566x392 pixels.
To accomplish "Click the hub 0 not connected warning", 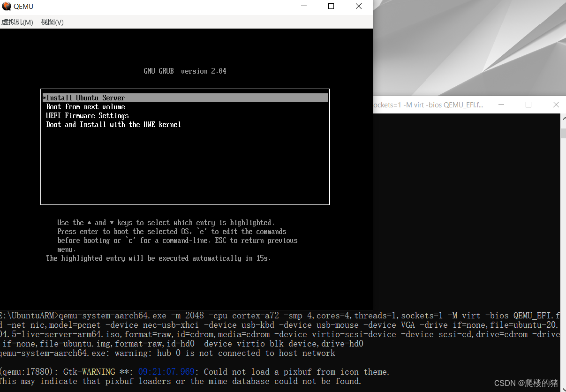I will (x=167, y=353).
